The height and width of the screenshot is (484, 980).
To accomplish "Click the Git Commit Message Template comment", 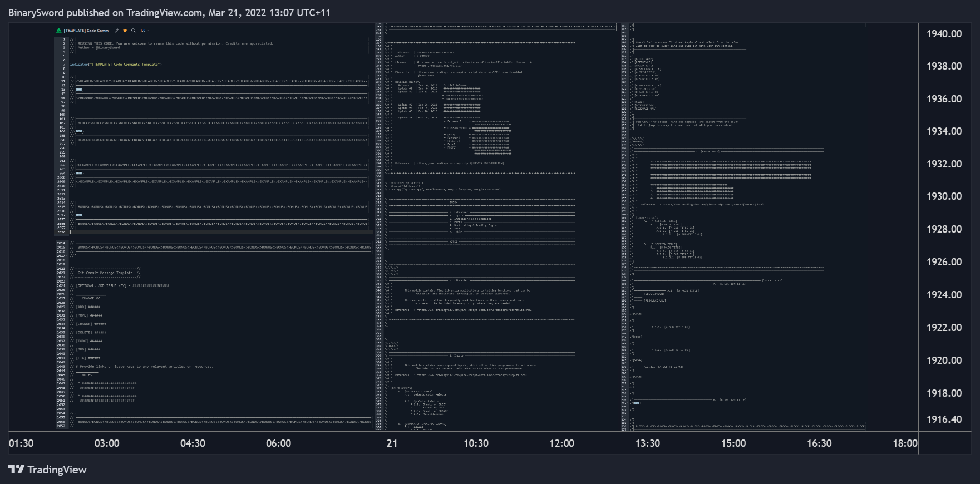I will click(x=105, y=273).
